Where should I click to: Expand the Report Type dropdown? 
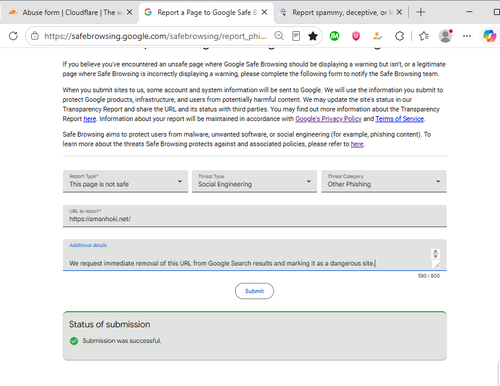click(125, 181)
